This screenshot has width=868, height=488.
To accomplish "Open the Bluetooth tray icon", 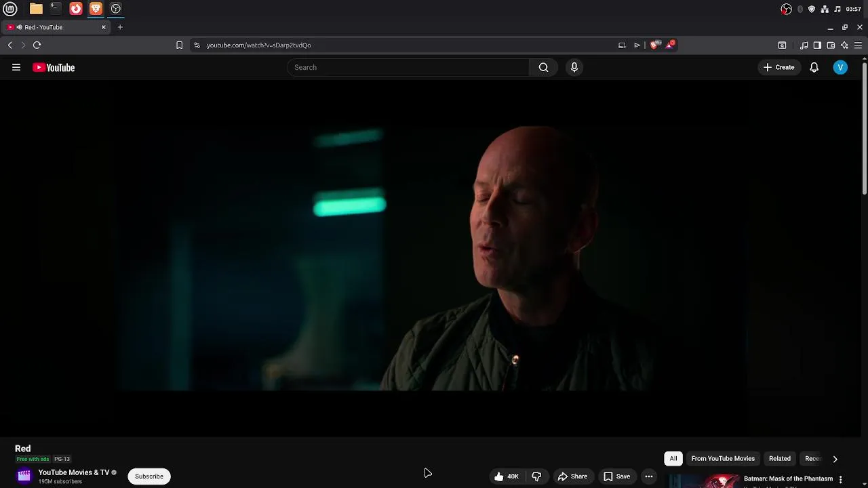I will click(800, 9).
